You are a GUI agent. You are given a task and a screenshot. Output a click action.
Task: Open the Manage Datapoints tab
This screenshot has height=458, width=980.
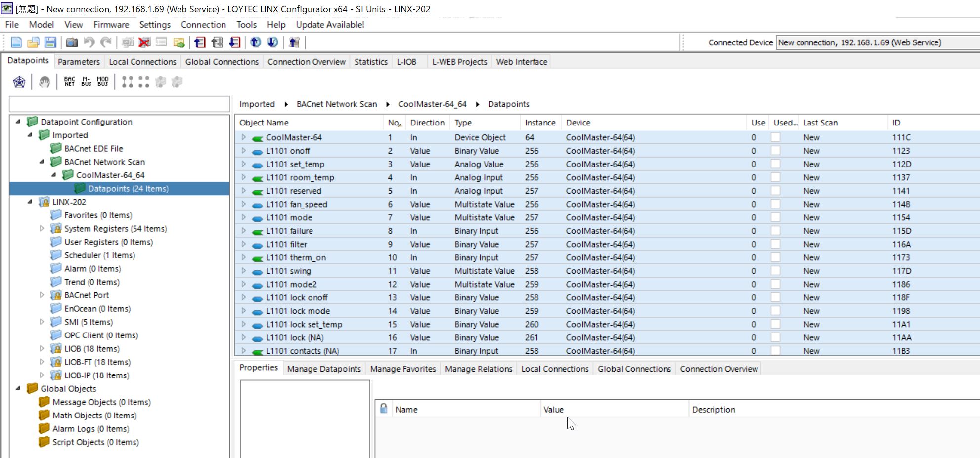[x=324, y=369]
